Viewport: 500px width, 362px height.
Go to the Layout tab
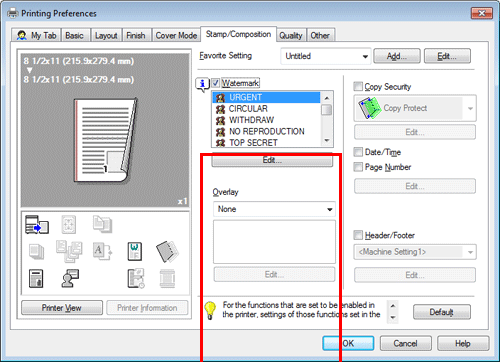[106, 35]
